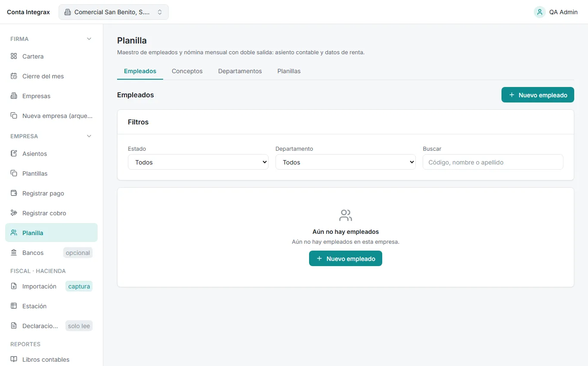Click the 'solo lee' badge
This screenshot has height=366, width=588.
79,326
